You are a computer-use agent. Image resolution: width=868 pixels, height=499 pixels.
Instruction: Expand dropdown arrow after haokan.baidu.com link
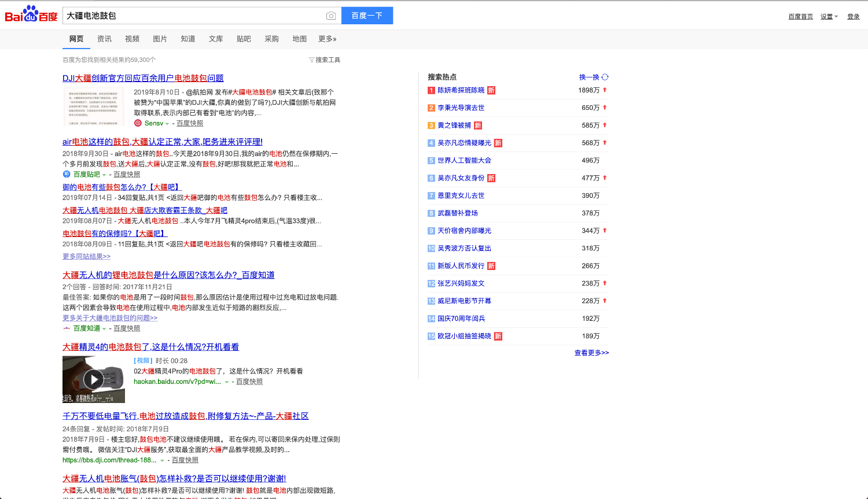(226, 382)
